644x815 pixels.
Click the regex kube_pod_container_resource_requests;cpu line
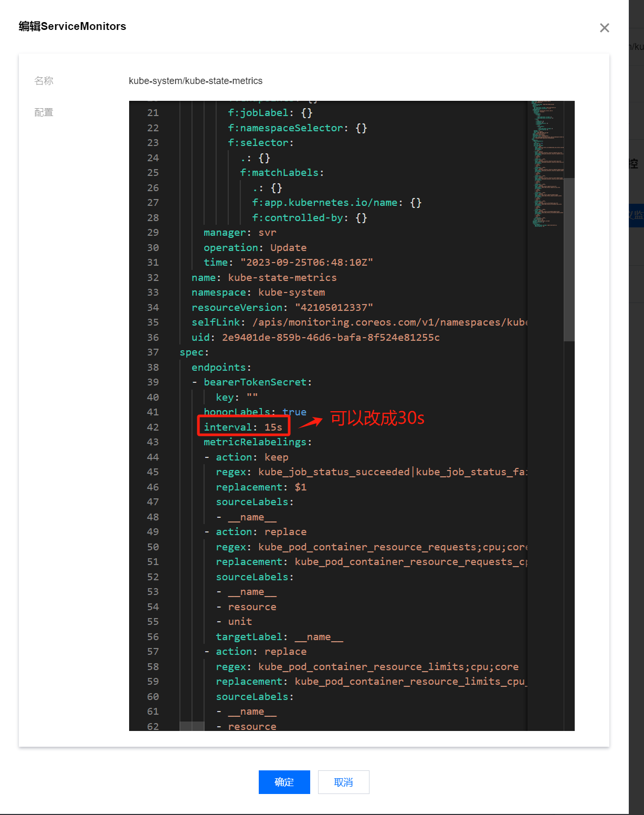coord(372,547)
